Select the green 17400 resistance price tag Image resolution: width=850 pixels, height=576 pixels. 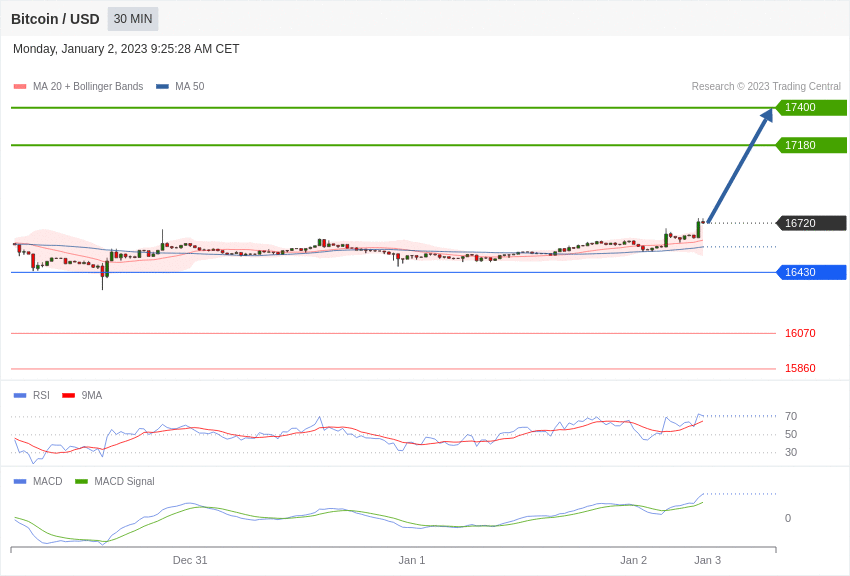click(x=811, y=108)
